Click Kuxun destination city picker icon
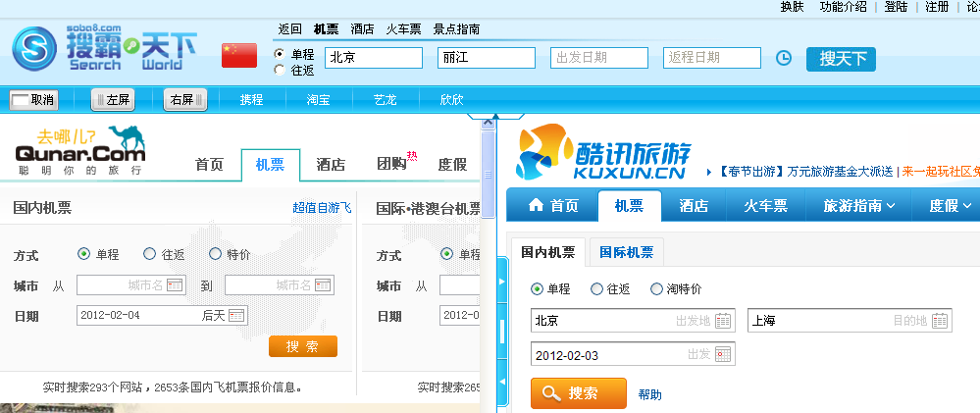This screenshot has width=980, height=413. pos(940,321)
